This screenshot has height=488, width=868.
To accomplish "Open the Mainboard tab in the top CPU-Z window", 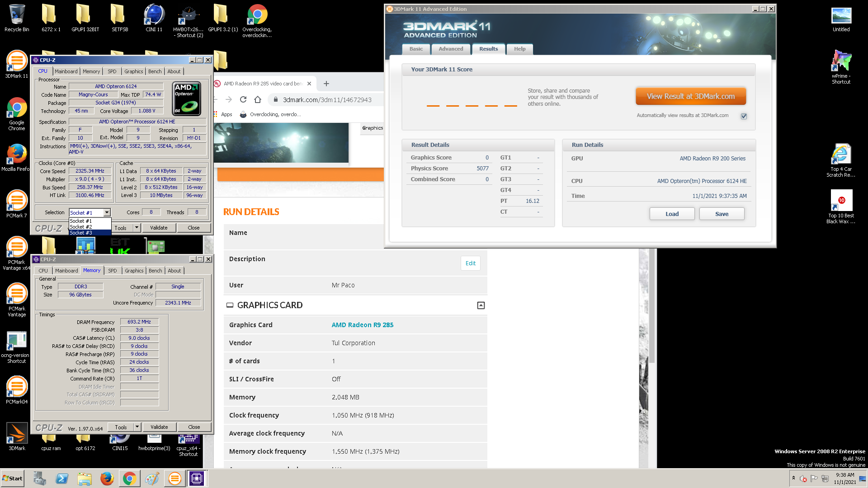I will coord(66,71).
